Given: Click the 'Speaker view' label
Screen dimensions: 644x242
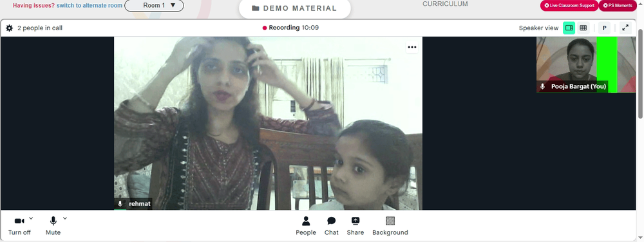Looking at the screenshot, I should [538, 28].
